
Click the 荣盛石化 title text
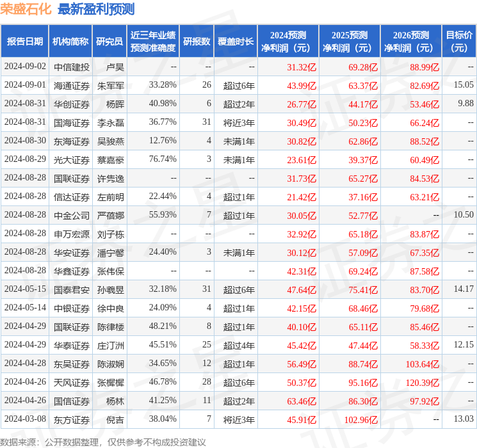[x=26, y=9]
